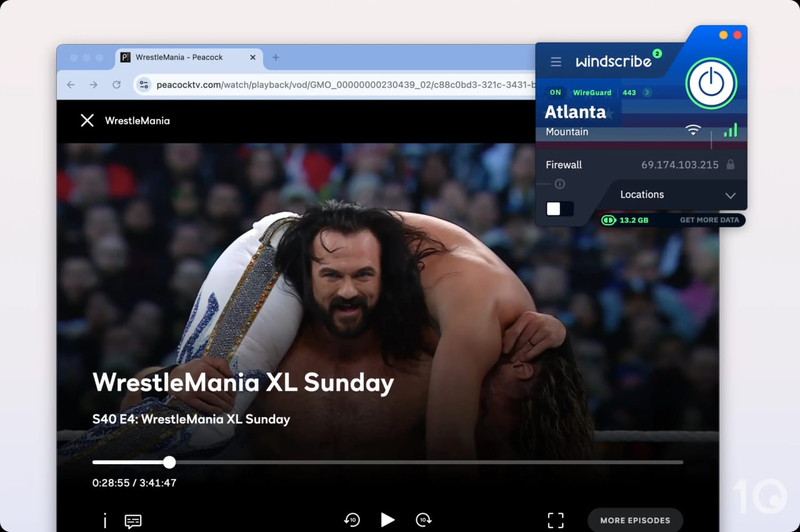Toggle the Firewall switch
This screenshot has height=532, width=800.
pyautogui.click(x=560, y=208)
